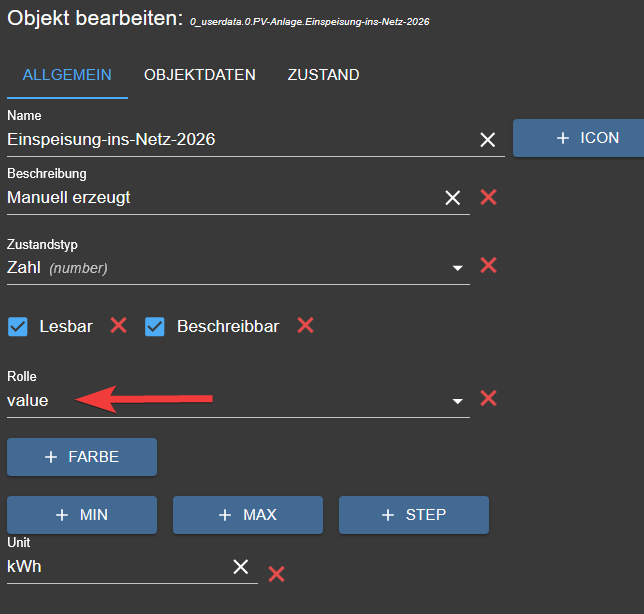Add a step value with + STEP
The height and width of the screenshot is (614, 644).
coord(413,515)
